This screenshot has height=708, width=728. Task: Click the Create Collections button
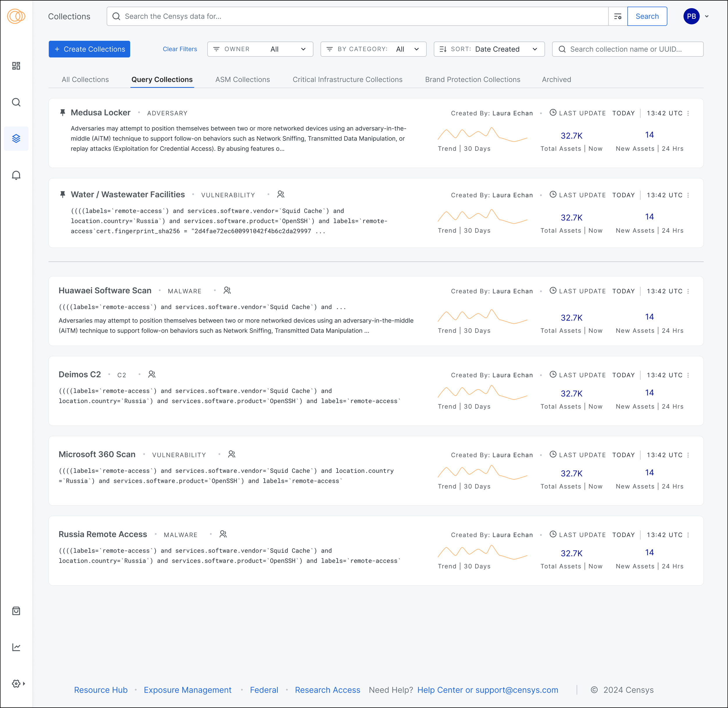pos(89,49)
